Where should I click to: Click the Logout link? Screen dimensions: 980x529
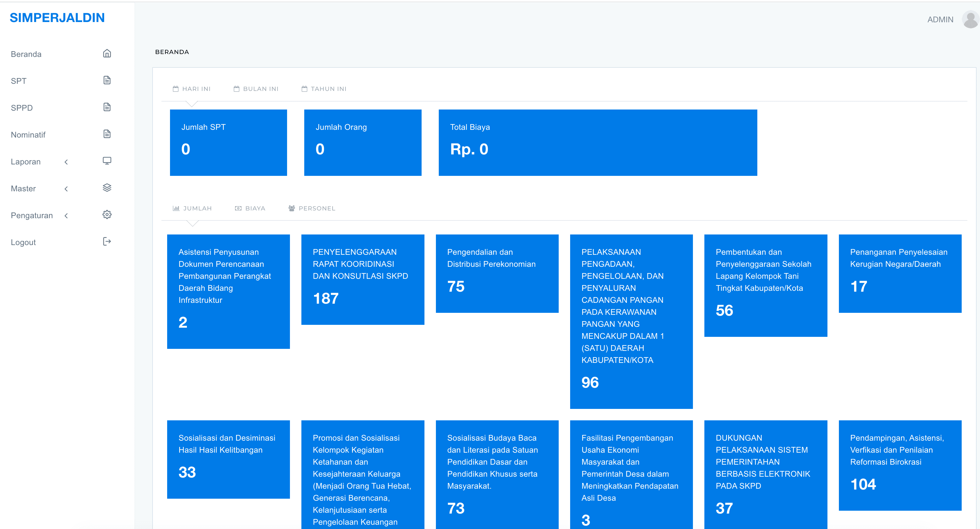23,242
